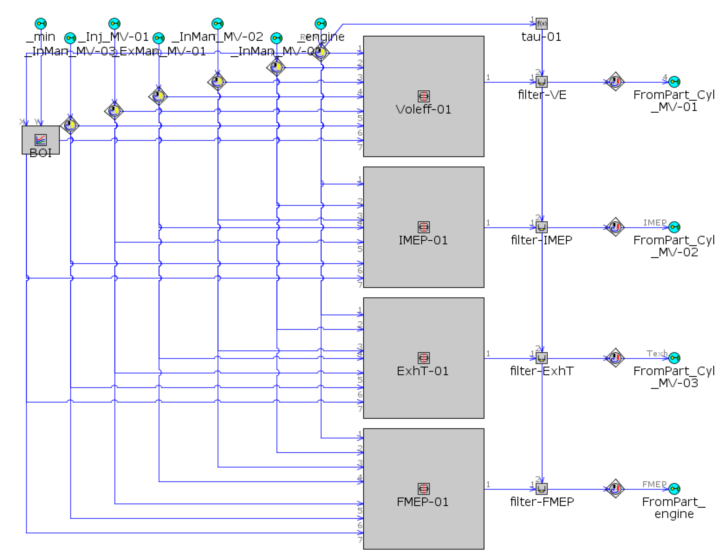This screenshot has height=560, width=728.
Task: Click the sensor diamond beside BOI block
Action: (70, 126)
